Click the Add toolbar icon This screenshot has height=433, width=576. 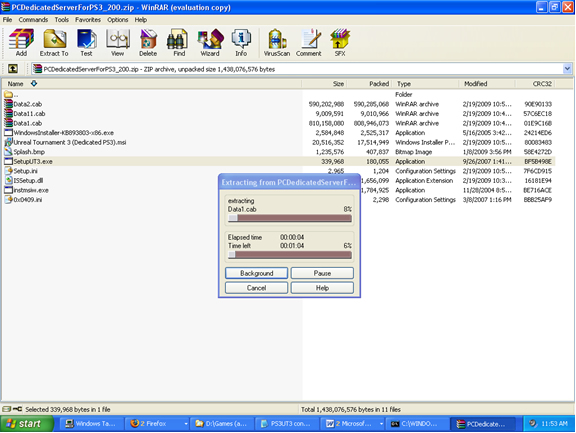(21, 39)
